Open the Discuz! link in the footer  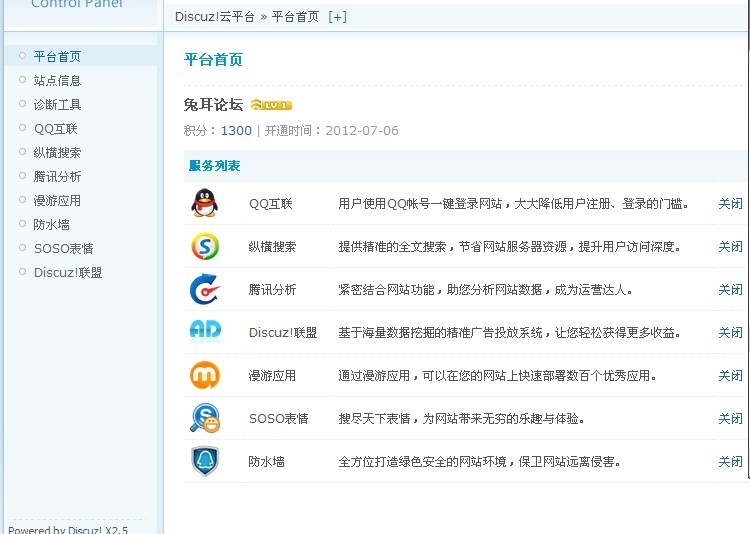click(85, 529)
